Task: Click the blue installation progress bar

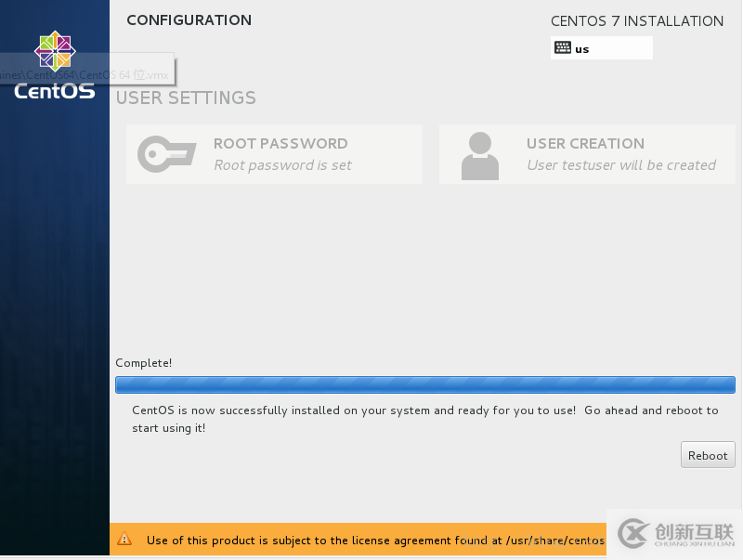Action: point(424,384)
